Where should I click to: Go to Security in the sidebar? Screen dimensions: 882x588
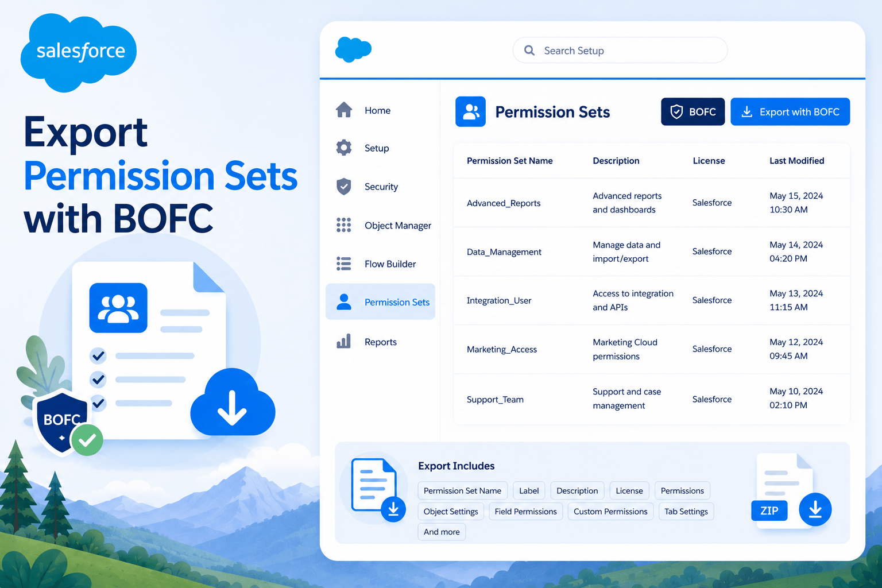point(380,187)
